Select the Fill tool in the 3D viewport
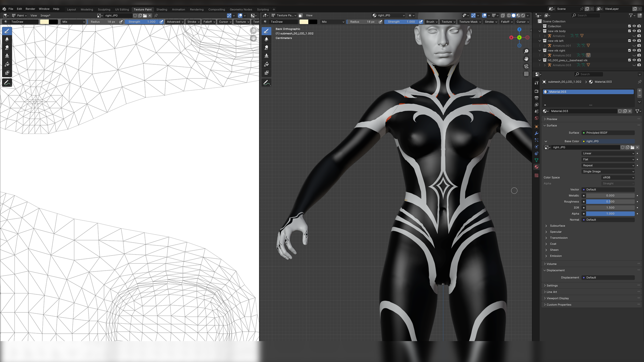Viewport: 644px width, 362px height. 266,64
